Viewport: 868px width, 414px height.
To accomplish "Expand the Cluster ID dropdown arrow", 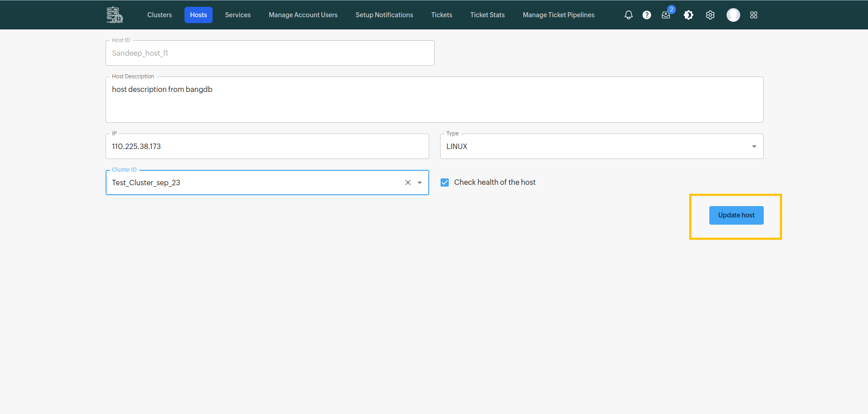I will [420, 183].
